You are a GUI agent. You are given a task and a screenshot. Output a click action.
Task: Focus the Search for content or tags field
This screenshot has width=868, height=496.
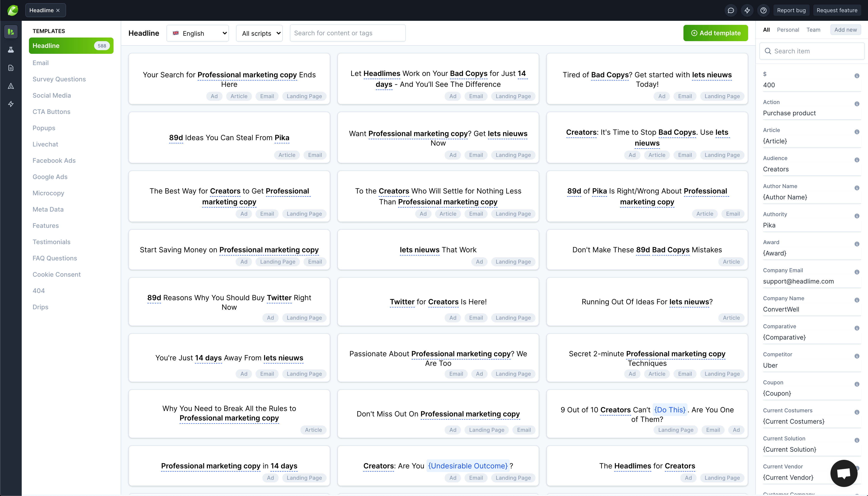pyautogui.click(x=348, y=33)
